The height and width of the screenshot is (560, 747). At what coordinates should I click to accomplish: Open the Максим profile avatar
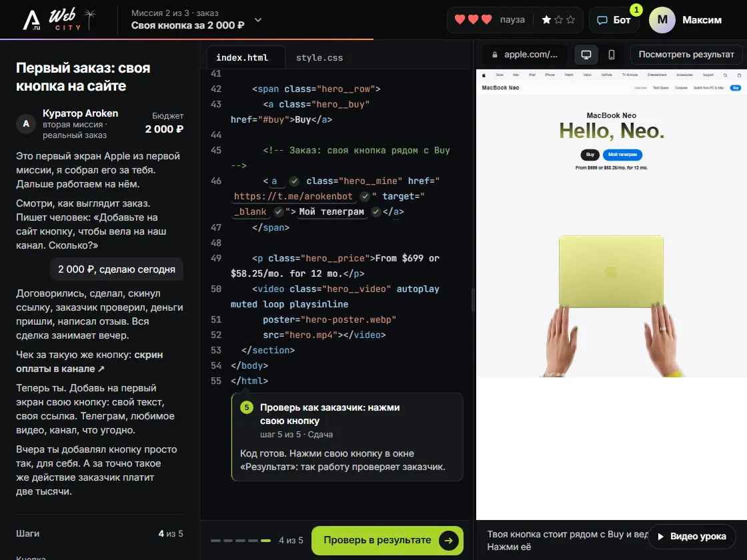tap(662, 20)
